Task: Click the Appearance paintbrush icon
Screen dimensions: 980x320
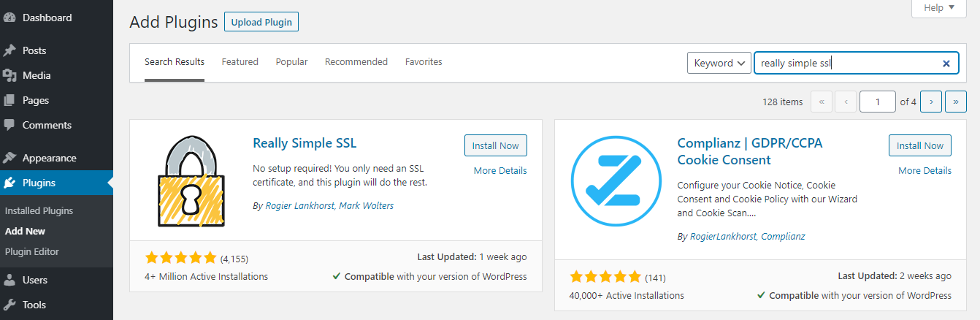Action: pos(10,158)
